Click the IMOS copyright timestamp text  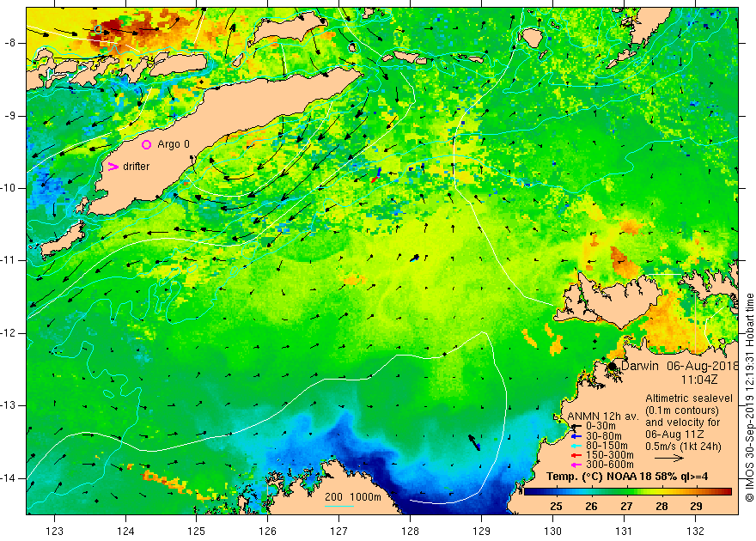pos(749,398)
